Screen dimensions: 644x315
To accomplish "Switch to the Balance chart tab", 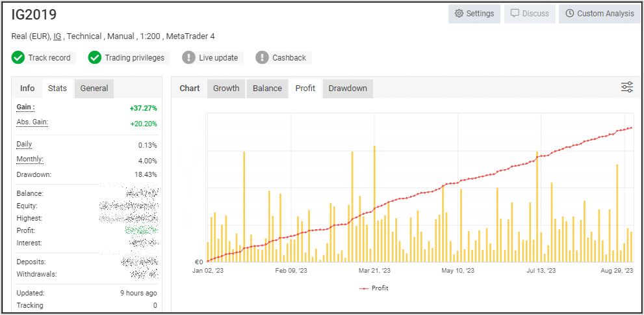I will (267, 89).
